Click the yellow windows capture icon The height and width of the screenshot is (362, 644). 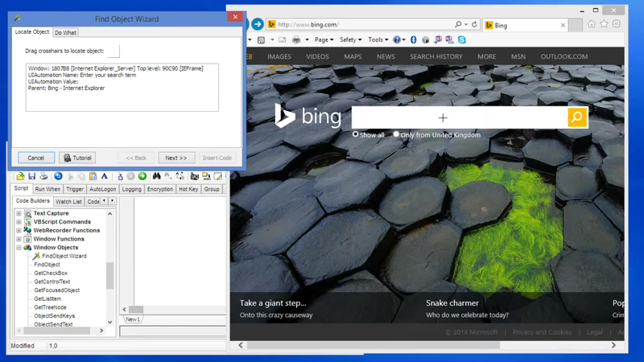206,176
